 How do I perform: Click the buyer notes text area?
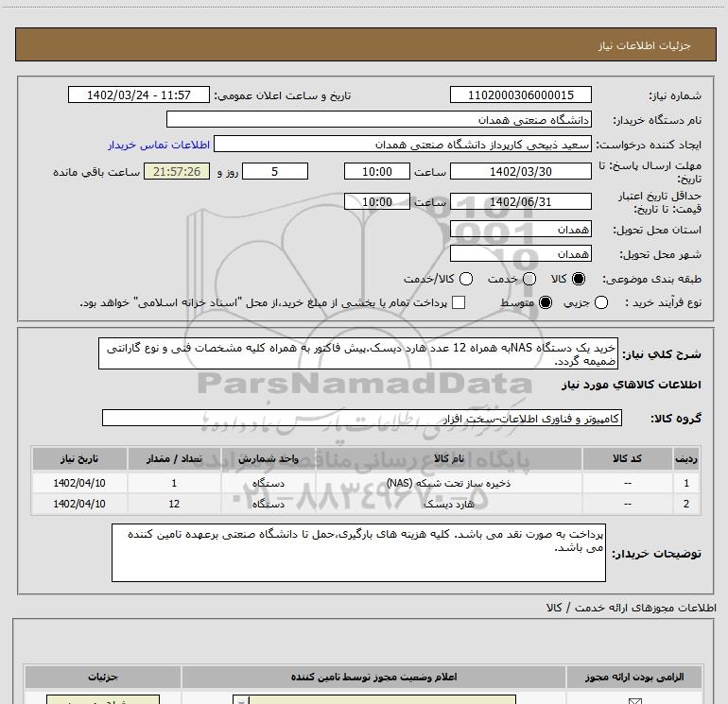click(x=358, y=553)
